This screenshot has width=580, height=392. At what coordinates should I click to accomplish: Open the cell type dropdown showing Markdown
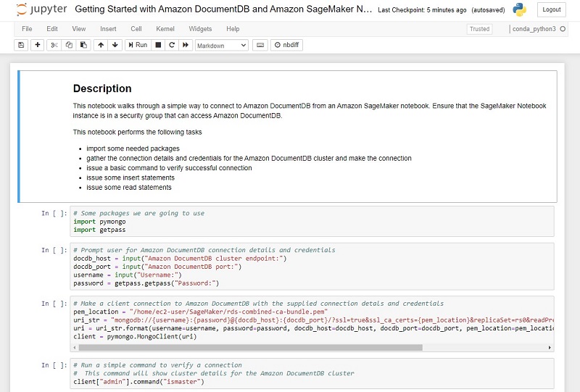pyautogui.click(x=222, y=46)
